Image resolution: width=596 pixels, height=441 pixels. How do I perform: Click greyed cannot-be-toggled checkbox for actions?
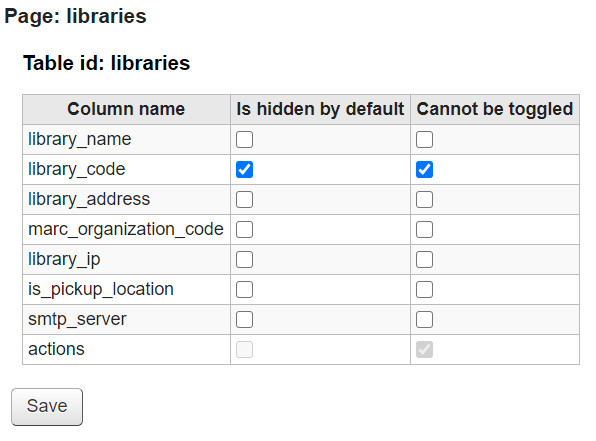tap(424, 350)
